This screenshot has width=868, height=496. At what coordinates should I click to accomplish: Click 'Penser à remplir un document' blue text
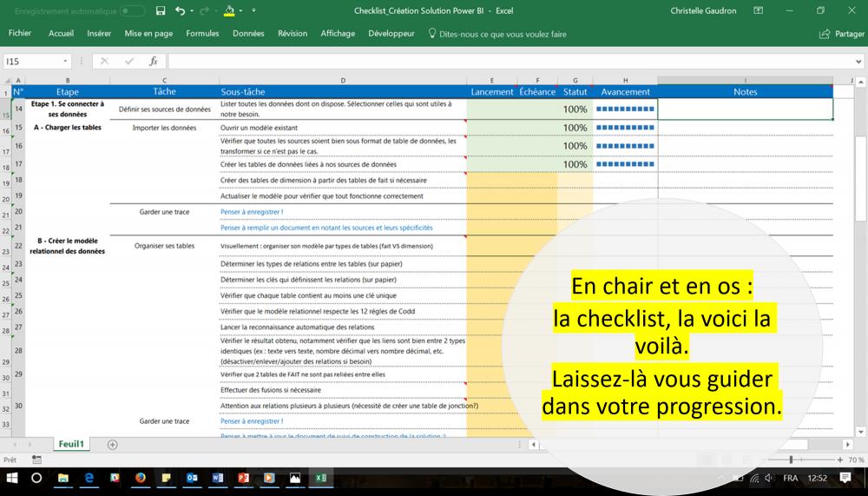tap(326, 228)
